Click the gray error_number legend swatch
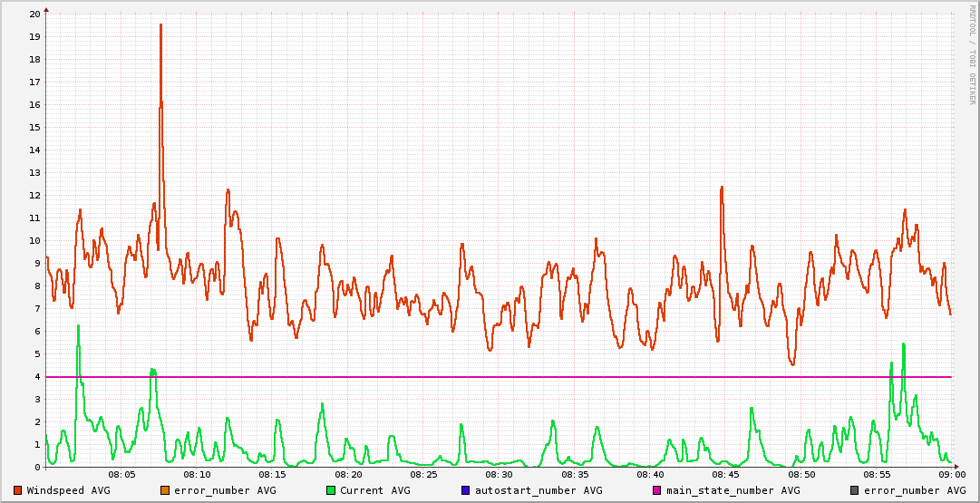980x503 pixels. click(x=854, y=490)
